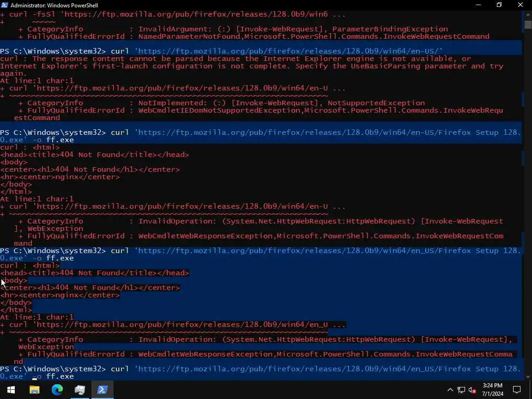The image size is (532, 399).
Task: Click the PowerShell icon in title bar
Action: pos(5,5)
